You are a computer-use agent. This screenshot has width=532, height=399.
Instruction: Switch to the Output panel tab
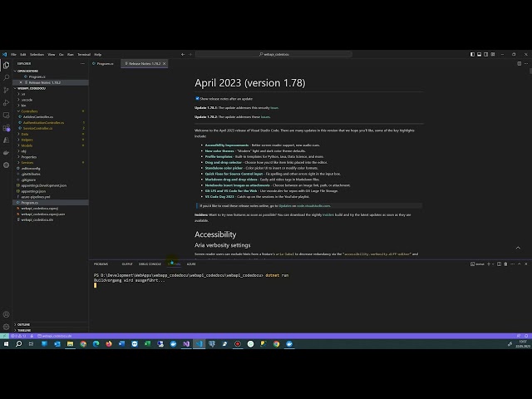click(x=127, y=264)
